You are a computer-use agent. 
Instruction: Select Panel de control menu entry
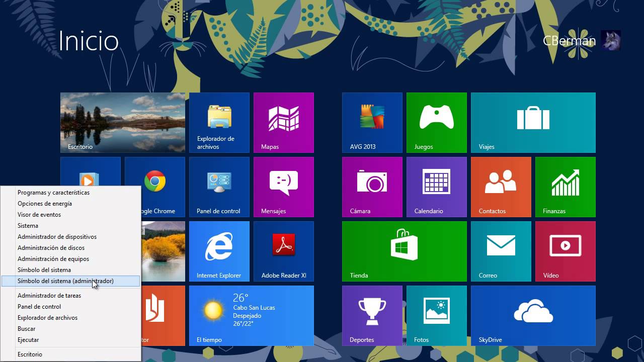point(70,307)
